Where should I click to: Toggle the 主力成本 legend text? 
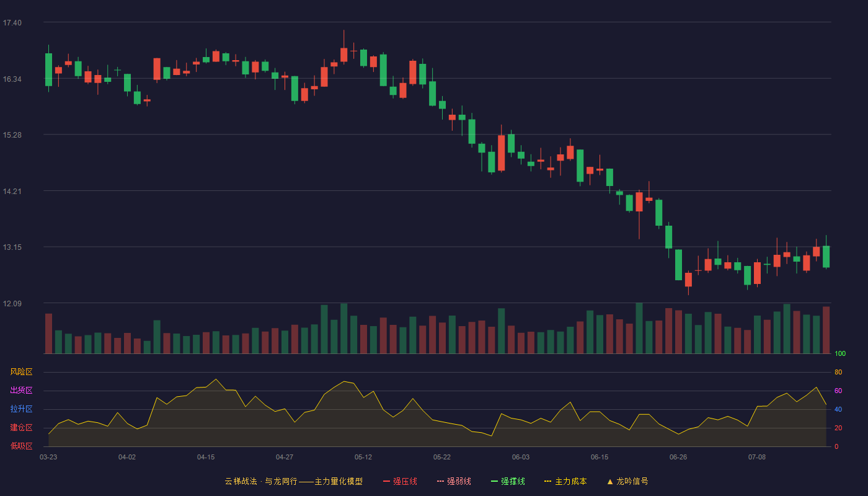coord(570,481)
